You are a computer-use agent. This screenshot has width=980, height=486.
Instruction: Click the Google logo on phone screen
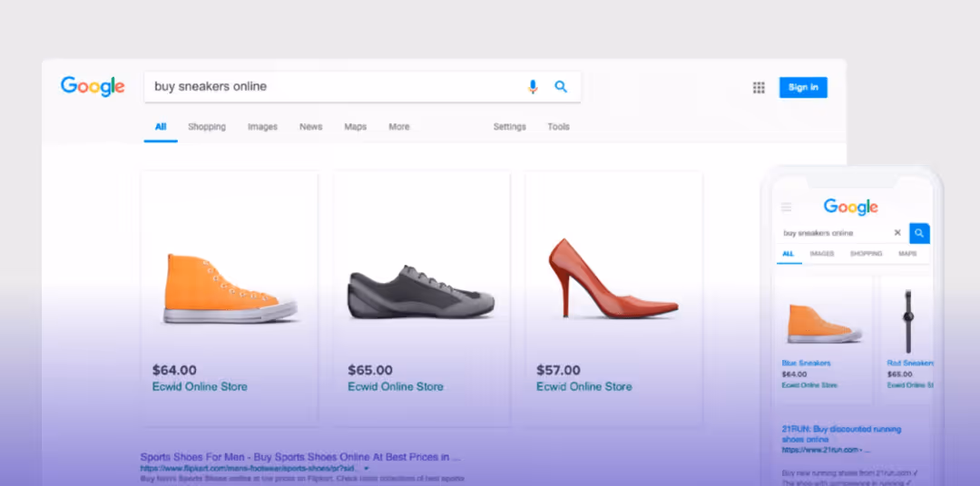coord(850,207)
